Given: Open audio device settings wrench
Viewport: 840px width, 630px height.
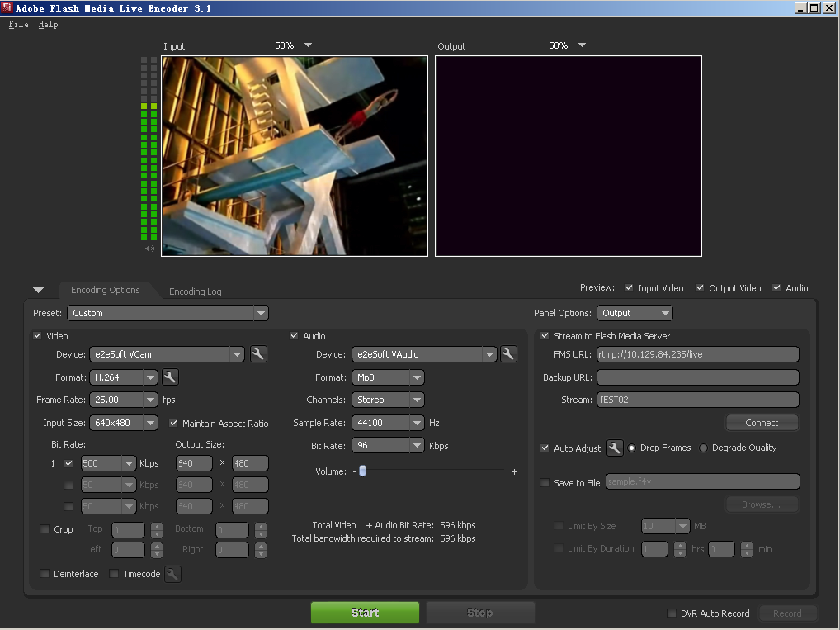Looking at the screenshot, I should coord(507,354).
